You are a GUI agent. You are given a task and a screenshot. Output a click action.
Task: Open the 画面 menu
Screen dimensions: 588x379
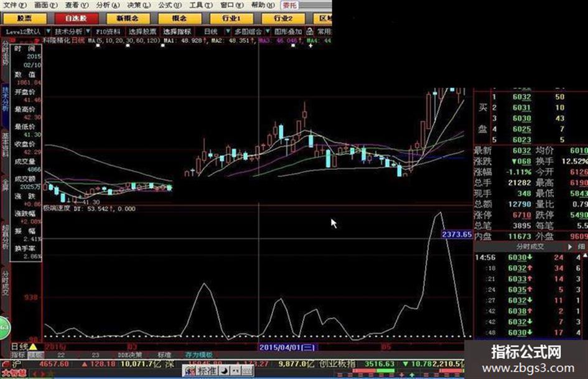click(x=46, y=5)
